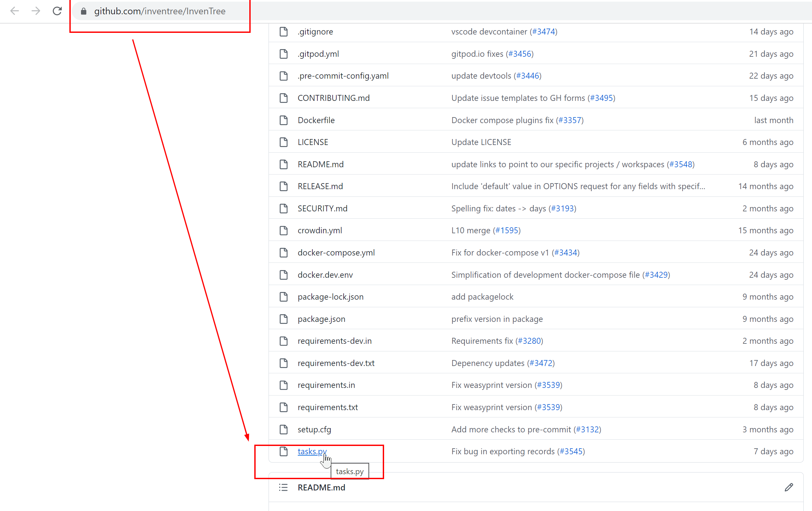Screen dimensions: 812x511
Task: Open the docker-compose.yml file
Action: coord(336,252)
